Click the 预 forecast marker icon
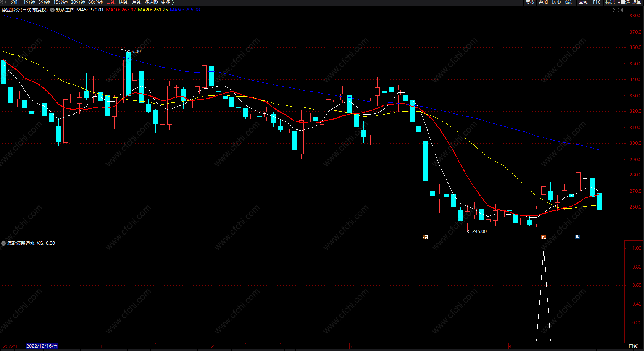 tap(544, 237)
